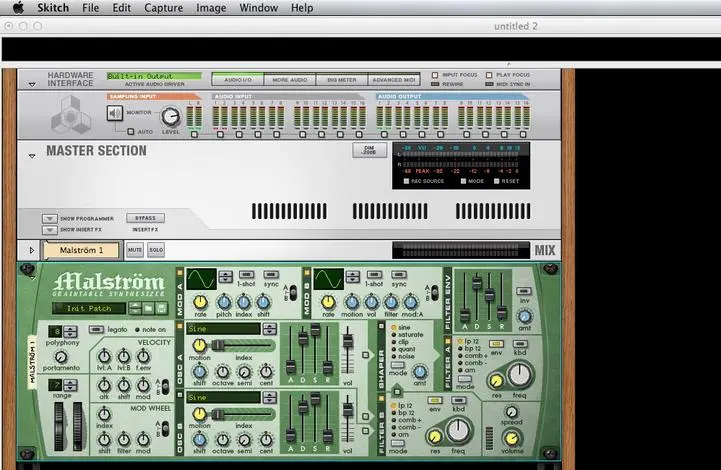Expand the Malström 1 mix channel
Screen dimensions: 721x470
32,250
